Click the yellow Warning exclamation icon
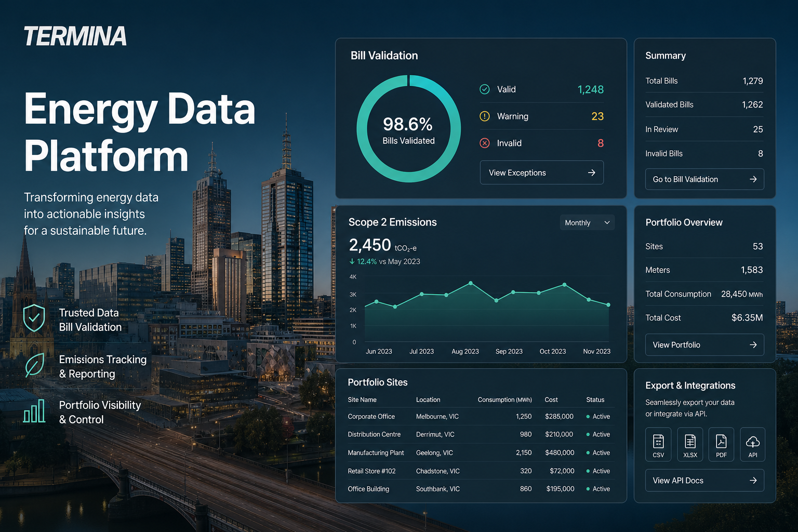This screenshot has height=532, width=798. tap(484, 116)
